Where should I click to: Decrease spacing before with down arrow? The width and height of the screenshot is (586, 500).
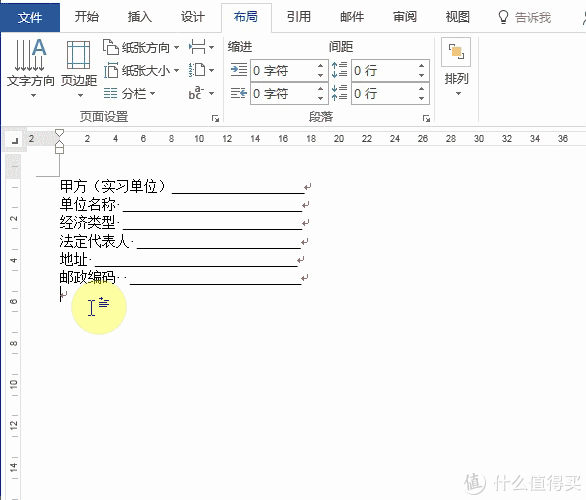tap(422, 75)
